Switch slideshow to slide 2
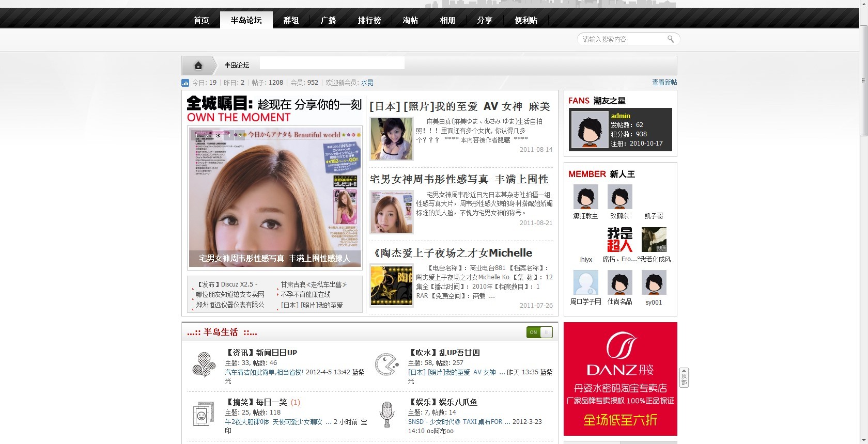The height and width of the screenshot is (444, 868). (207, 135)
